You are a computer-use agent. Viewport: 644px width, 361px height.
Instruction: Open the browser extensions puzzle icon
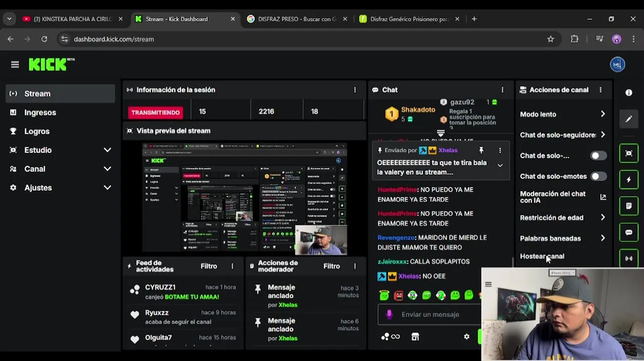pyautogui.click(x=574, y=39)
